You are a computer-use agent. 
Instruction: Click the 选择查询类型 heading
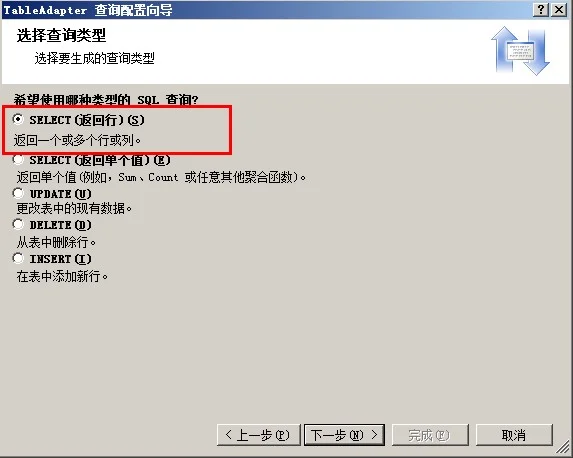[x=61, y=35]
